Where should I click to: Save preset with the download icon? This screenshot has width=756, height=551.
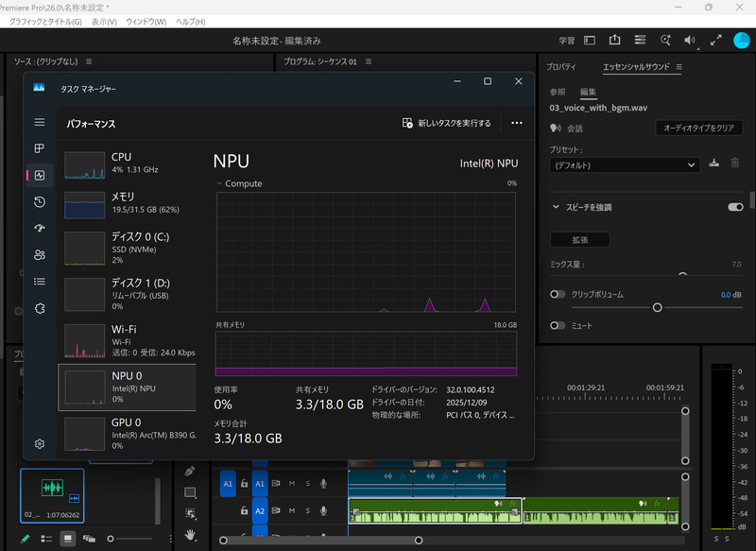coord(714,163)
